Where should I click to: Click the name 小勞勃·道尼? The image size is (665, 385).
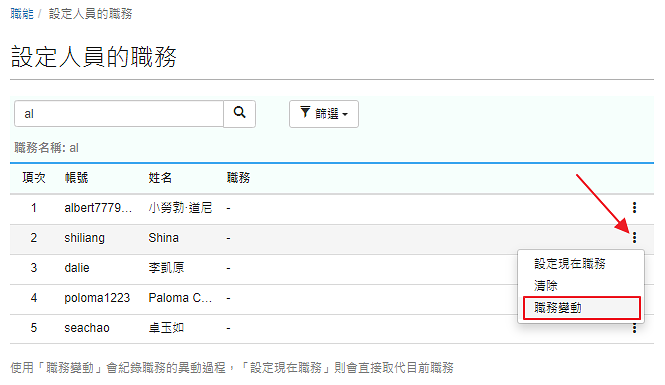pyautogui.click(x=180, y=208)
